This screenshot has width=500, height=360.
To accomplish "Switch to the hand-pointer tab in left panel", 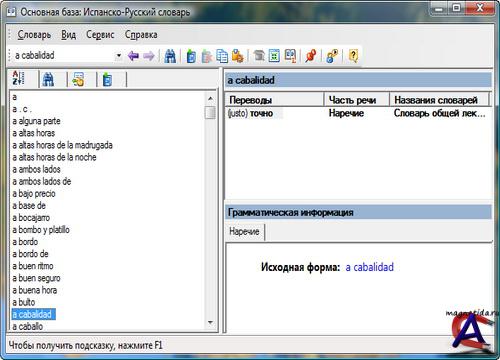I will pos(78,79).
